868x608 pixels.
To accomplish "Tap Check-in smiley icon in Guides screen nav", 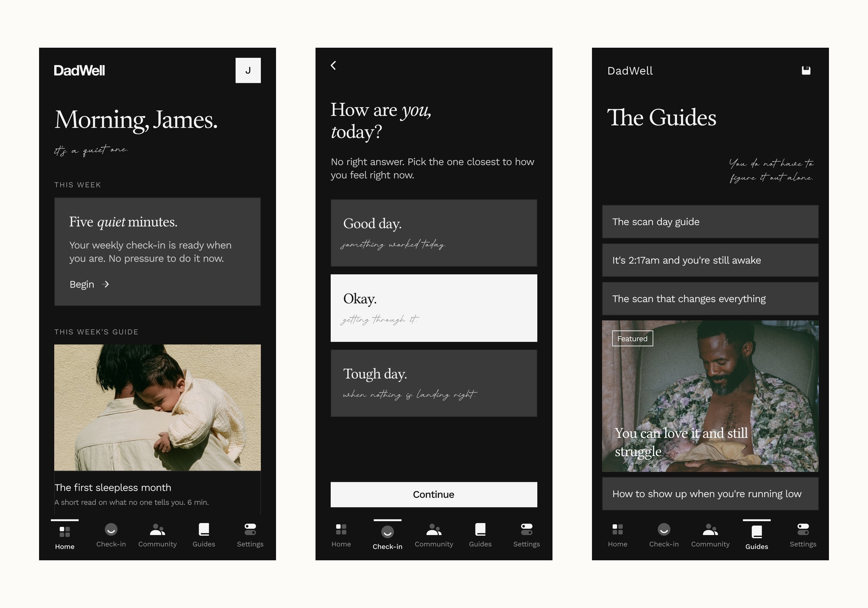I will 664,529.
